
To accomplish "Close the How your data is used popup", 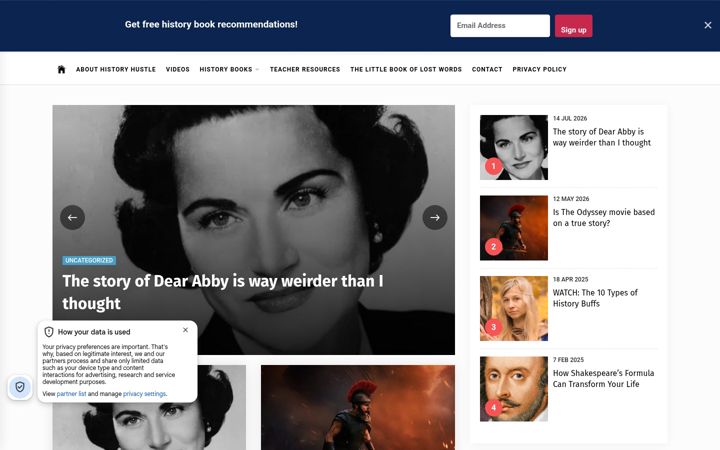I will coord(185,330).
